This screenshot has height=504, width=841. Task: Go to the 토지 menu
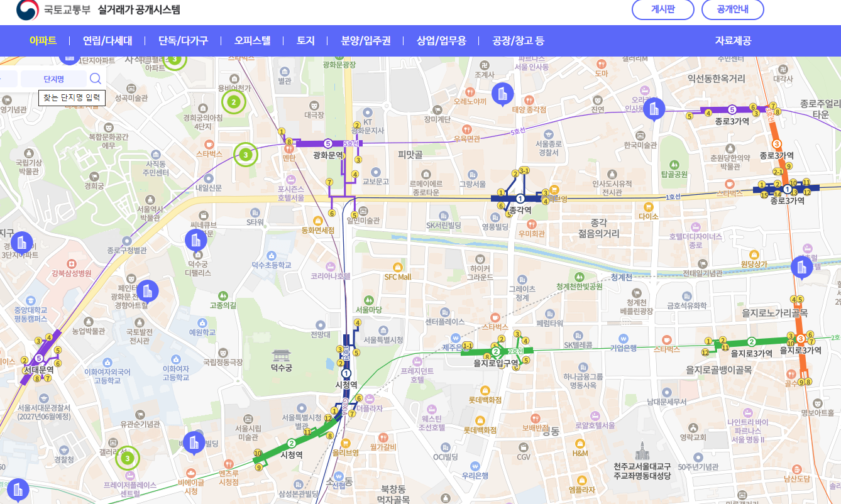point(305,41)
